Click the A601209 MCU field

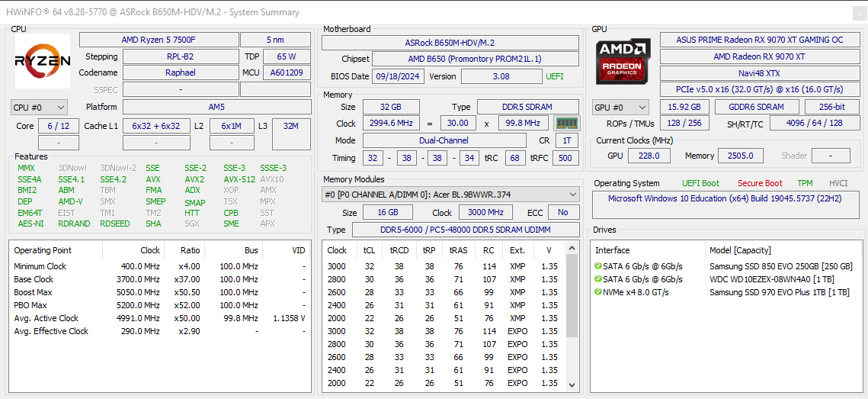287,72
